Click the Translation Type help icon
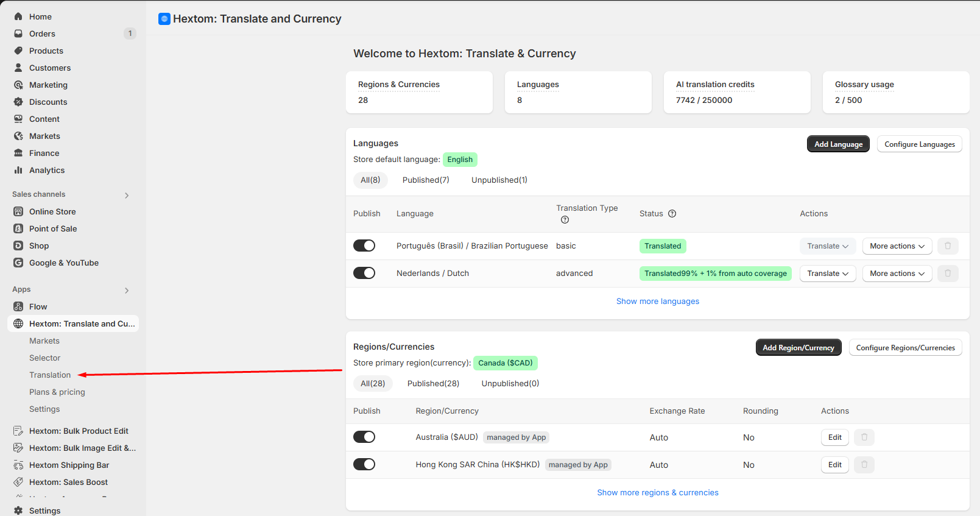The height and width of the screenshot is (516, 980). point(565,220)
